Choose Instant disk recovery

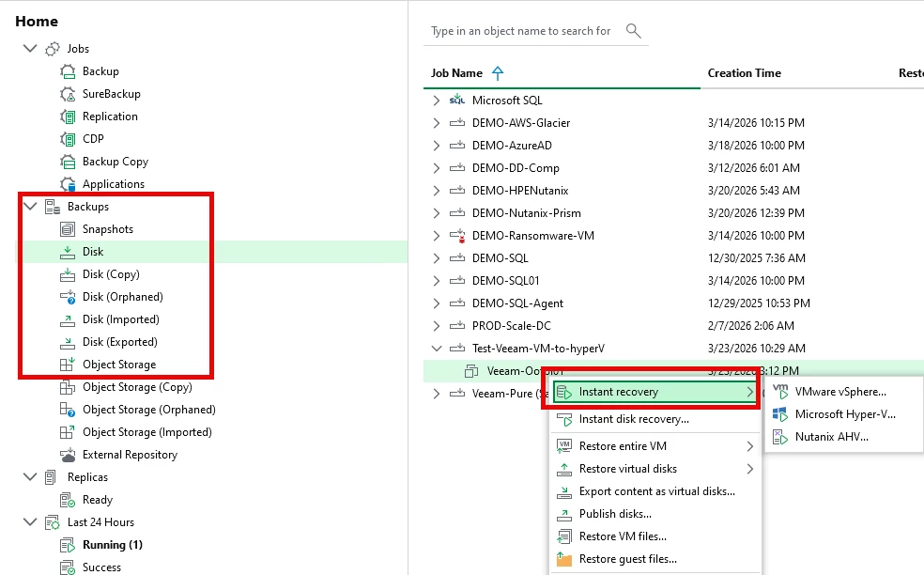click(x=654, y=419)
